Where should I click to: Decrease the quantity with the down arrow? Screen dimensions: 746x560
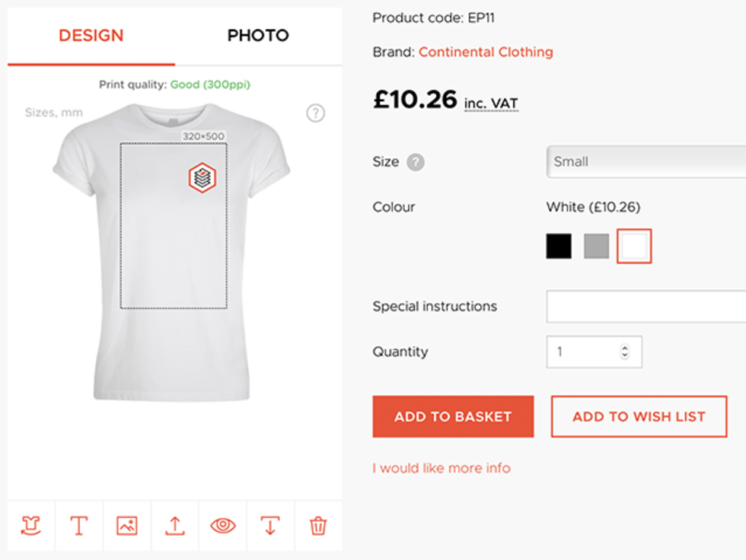point(624,356)
